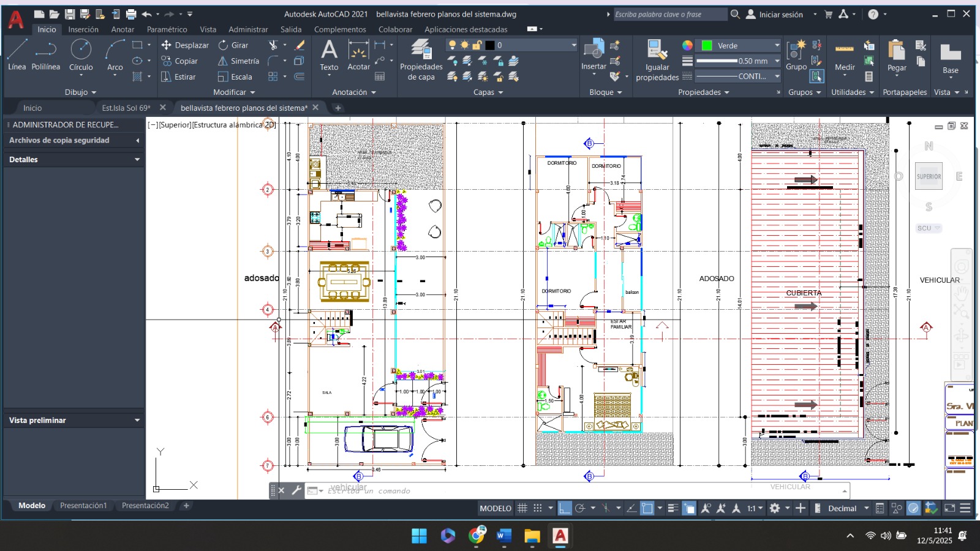
Task: Click the Simetría (mirror) tool
Action: coord(239,61)
